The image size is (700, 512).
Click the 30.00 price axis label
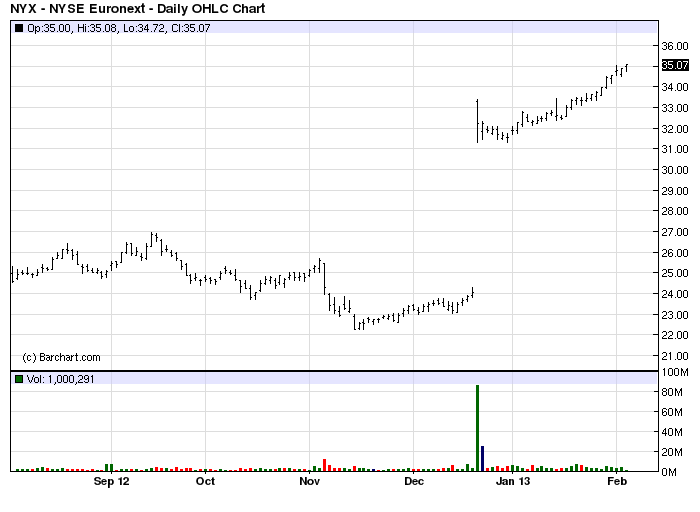(675, 170)
